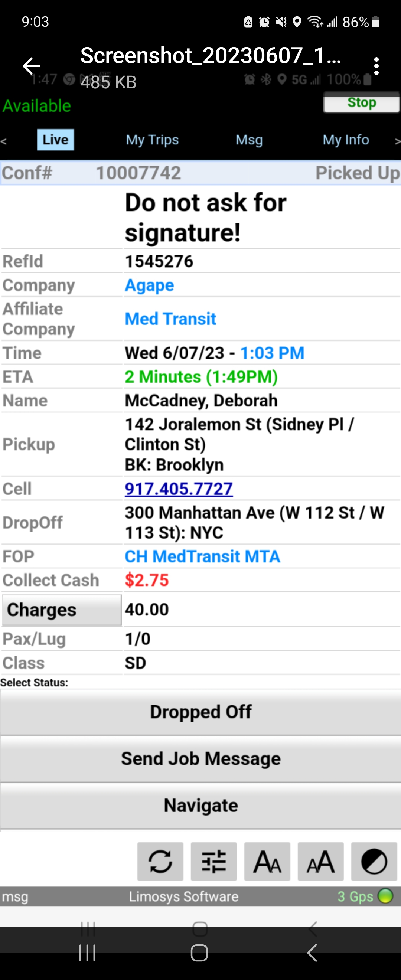Open the Charges button
The width and height of the screenshot is (401, 980).
[62, 610]
